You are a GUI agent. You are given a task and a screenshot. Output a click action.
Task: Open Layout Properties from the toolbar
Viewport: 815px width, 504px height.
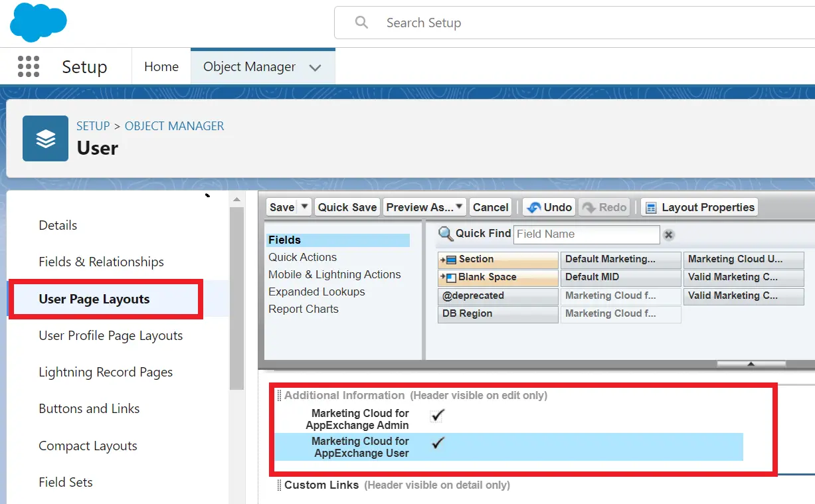pos(699,207)
